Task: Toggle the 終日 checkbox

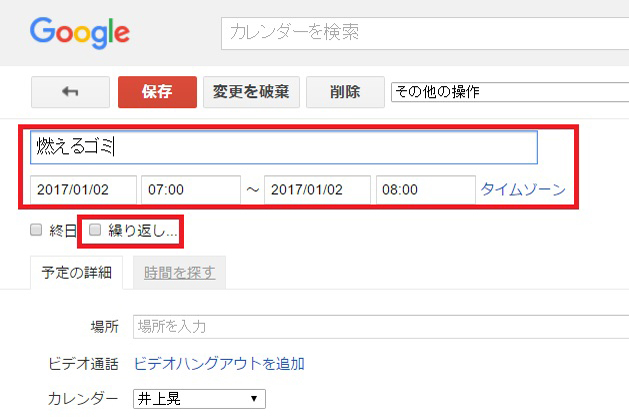Action: coord(36,230)
